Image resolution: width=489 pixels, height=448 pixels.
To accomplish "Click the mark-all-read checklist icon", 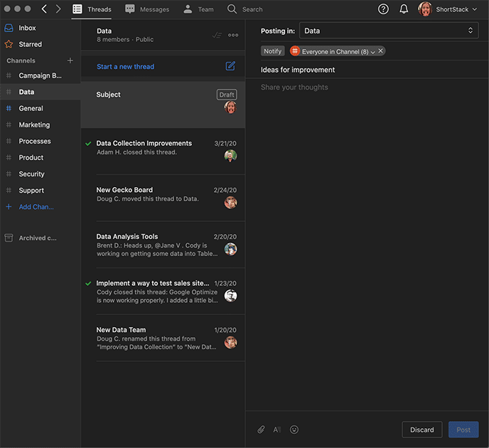I will (x=217, y=35).
